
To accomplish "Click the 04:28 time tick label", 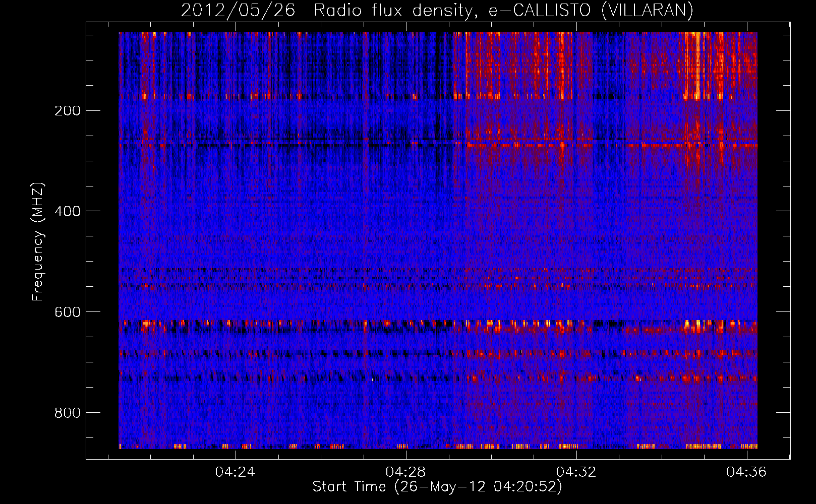I will [x=405, y=472].
